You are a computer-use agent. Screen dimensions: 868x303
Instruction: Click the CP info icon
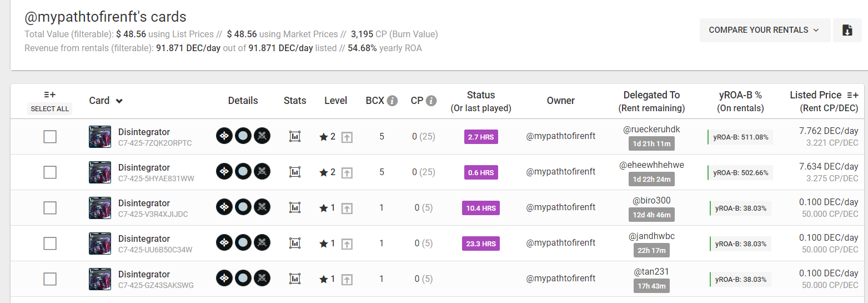point(431,101)
